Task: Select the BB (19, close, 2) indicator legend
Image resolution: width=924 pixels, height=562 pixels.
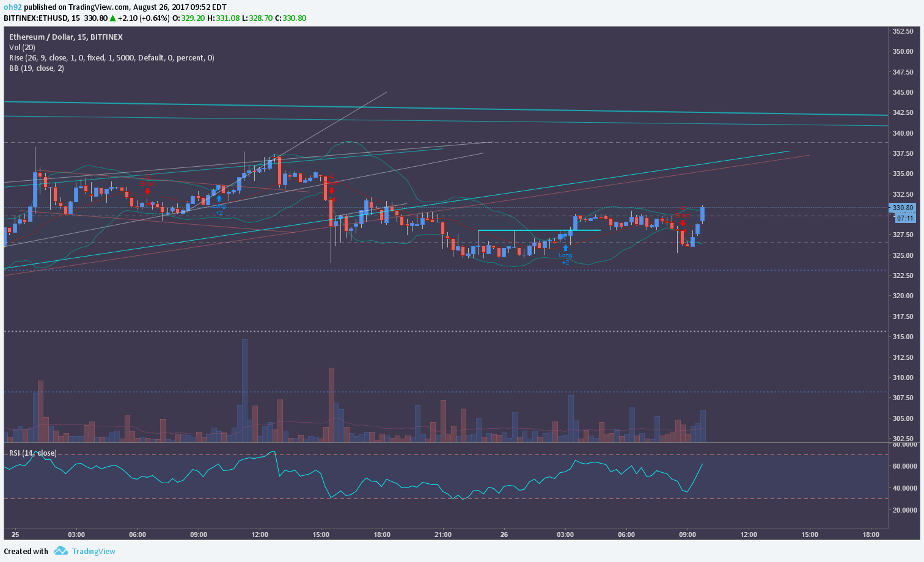Action: point(37,68)
